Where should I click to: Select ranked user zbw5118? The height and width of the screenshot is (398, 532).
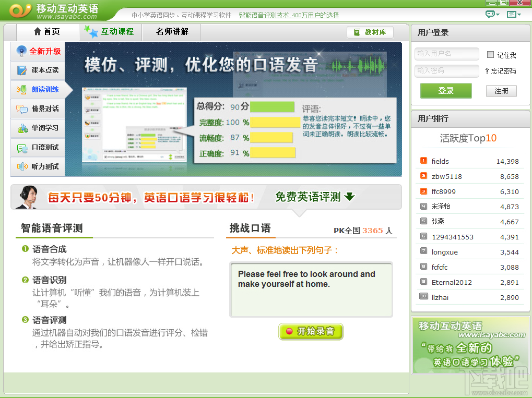[x=469, y=176]
